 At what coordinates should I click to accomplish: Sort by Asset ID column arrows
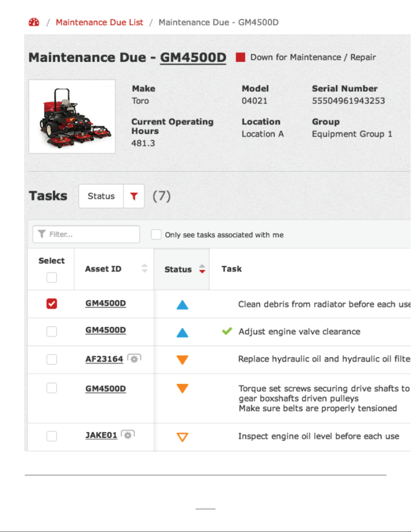[x=145, y=268]
